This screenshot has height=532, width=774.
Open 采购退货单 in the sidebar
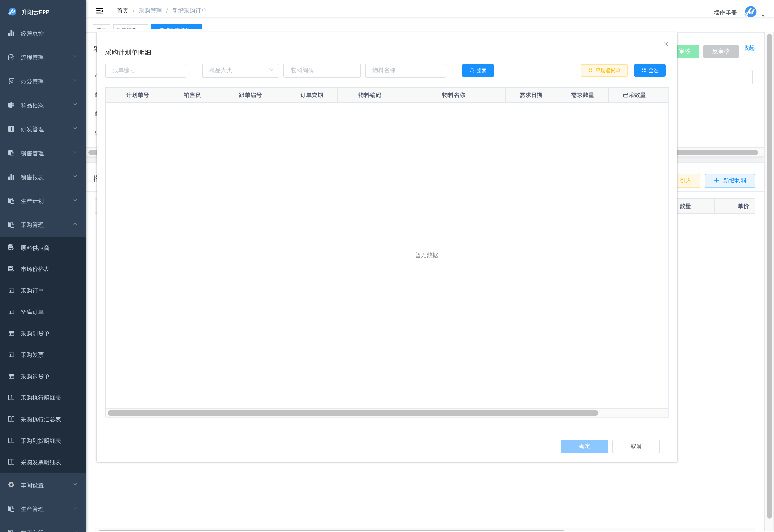(x=35, y=376)
